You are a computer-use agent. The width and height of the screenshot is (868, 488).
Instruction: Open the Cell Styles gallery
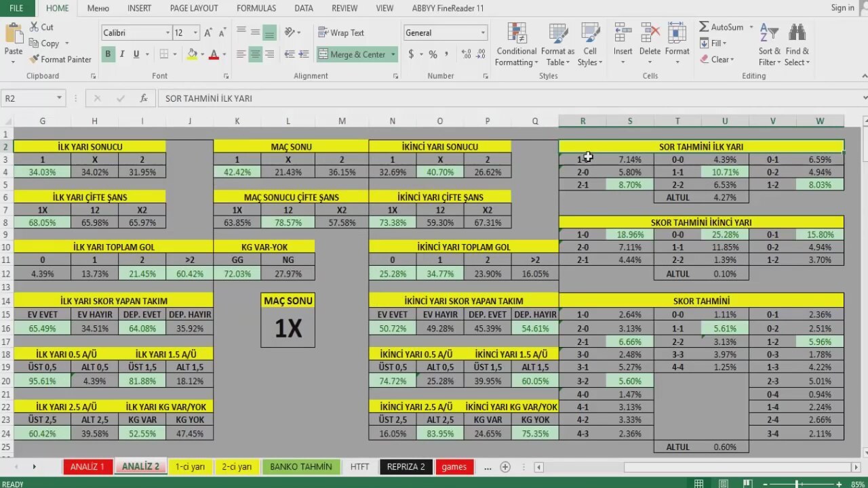pos(590,45)
